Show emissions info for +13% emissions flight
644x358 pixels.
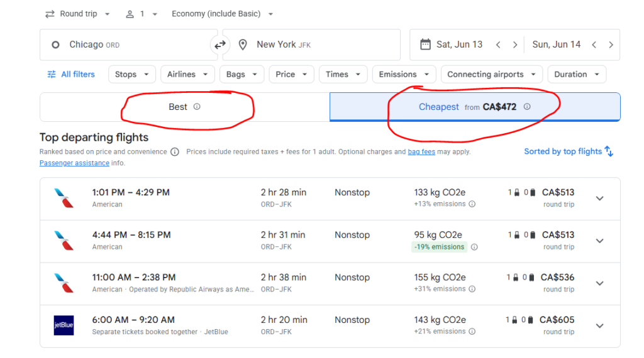(x=472, y=204)
